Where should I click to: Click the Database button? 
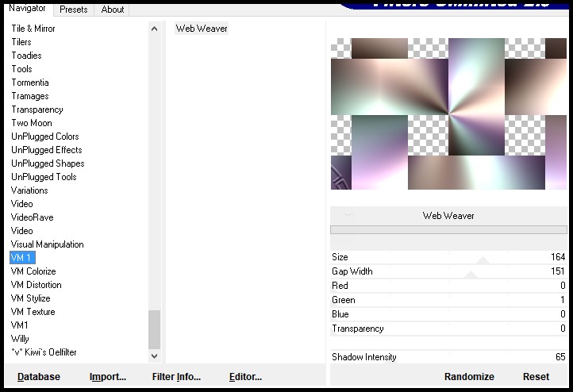pyautogui.click(x=39, y=377)
